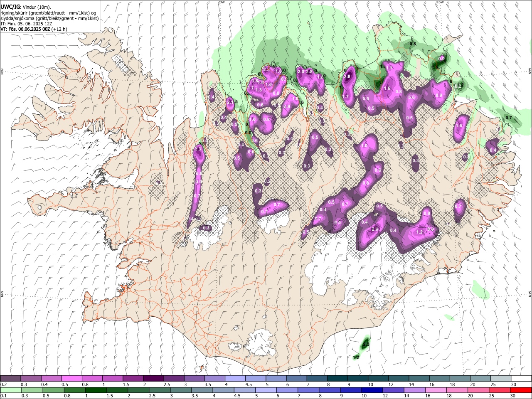Click the light grey 25–30 swatch in upper legend row
532x399 pixels.
(500, 379)
